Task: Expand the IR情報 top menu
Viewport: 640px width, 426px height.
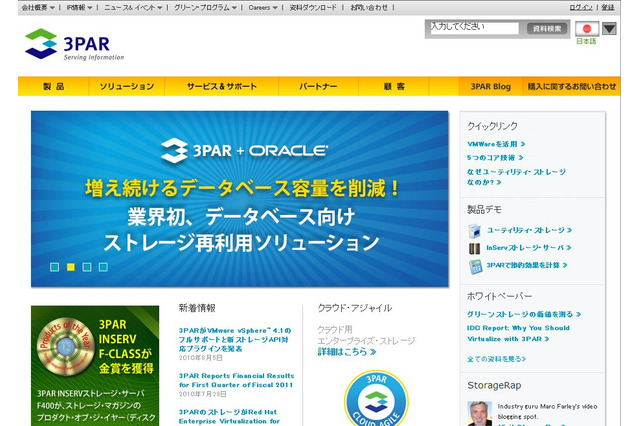Action: [79, 7]
